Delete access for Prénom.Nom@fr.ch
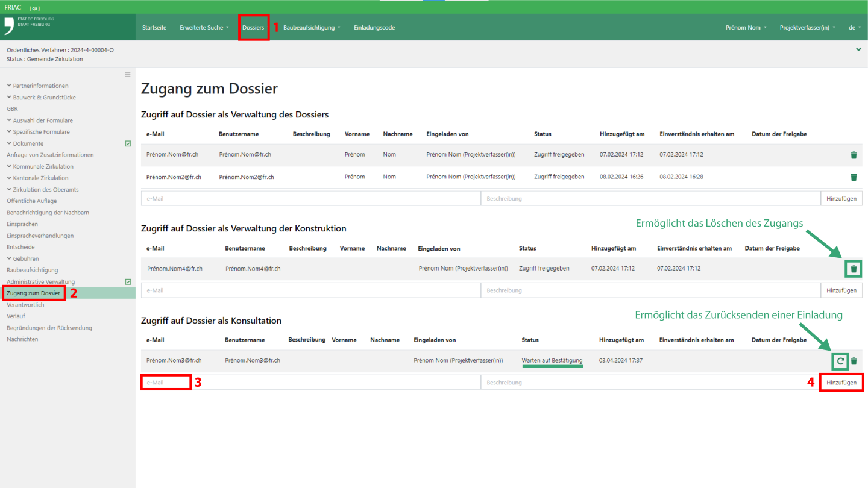Image resolution: width=868 pixels, height=488 pixels. pos(854,155)
